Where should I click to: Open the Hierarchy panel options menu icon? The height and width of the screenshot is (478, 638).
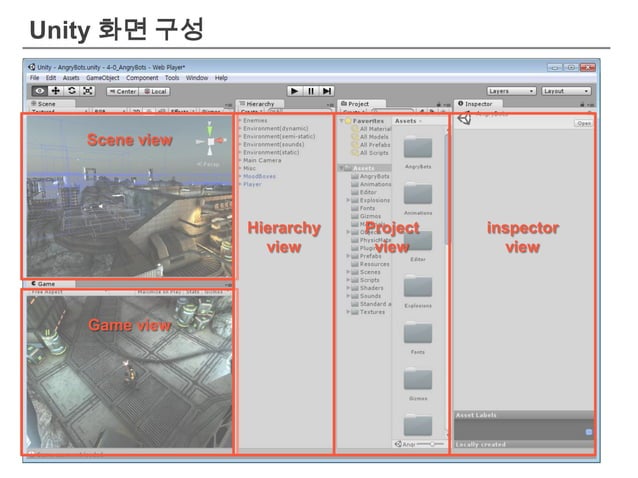[330, 105]
